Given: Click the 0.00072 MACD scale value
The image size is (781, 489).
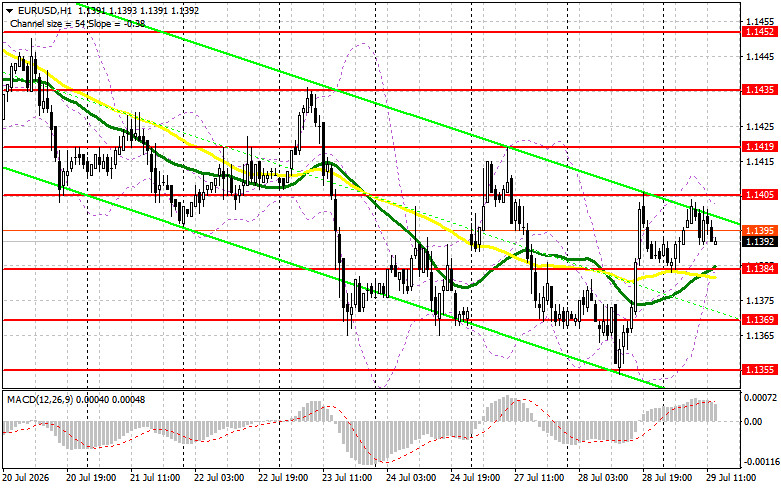Looking at the screenshot, I should pyautogui.click(x=760, y=398).
